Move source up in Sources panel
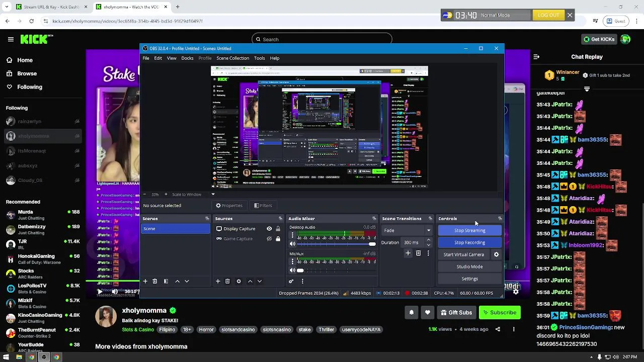644x362 pixels. (250, 282)
